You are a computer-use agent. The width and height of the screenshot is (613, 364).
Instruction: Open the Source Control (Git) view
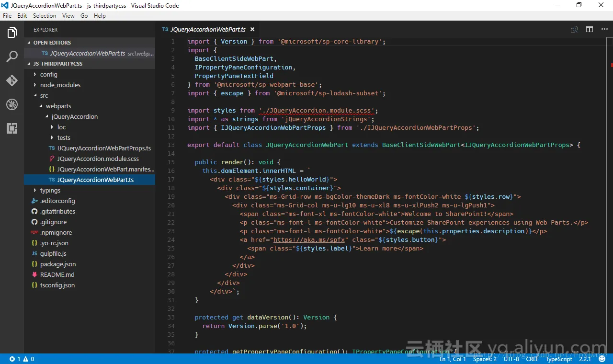coord(12,80)
